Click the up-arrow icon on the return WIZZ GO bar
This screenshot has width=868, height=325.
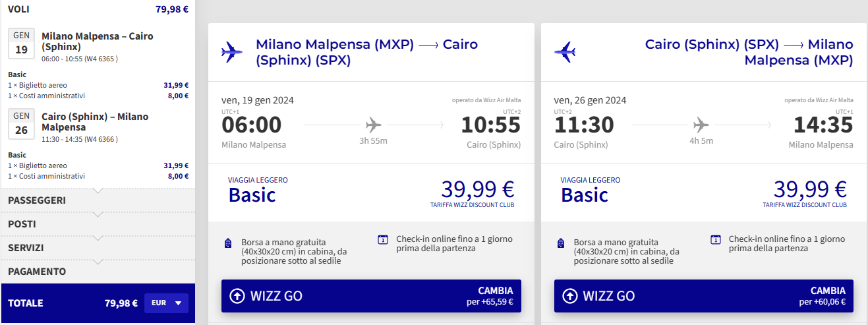[570, 296]
